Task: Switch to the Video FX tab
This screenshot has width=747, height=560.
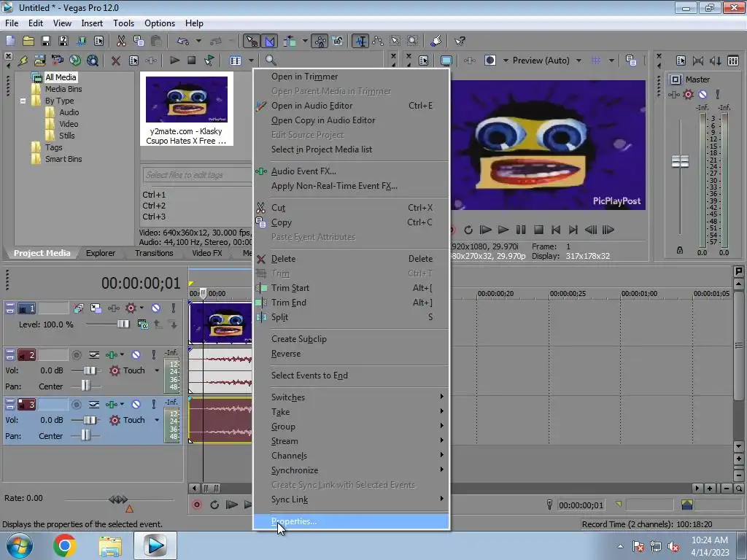Action: pos(207,253)
